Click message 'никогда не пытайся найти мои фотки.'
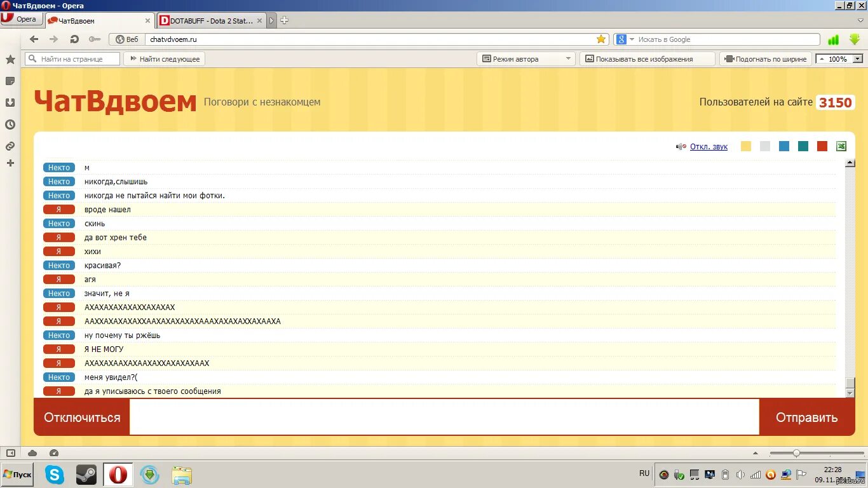 [x=154, y=196]
